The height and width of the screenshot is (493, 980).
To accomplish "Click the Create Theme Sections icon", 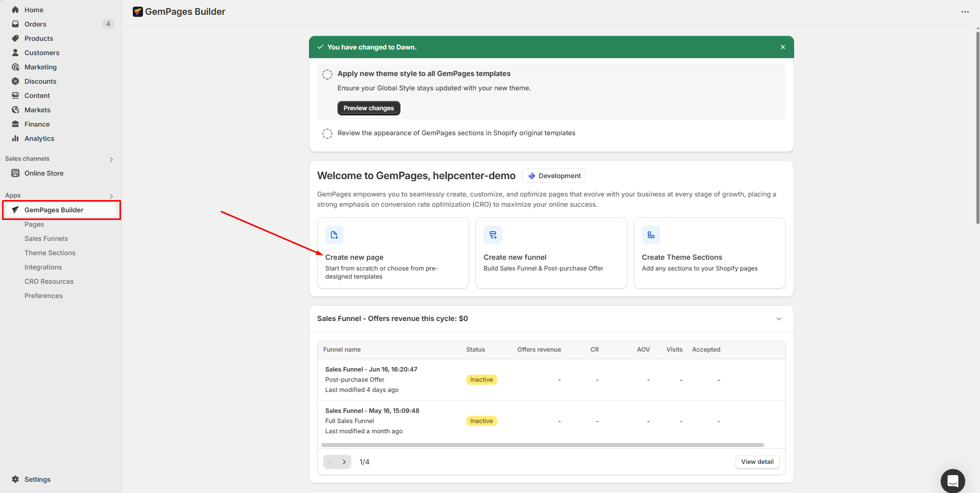I will point(651,235).
